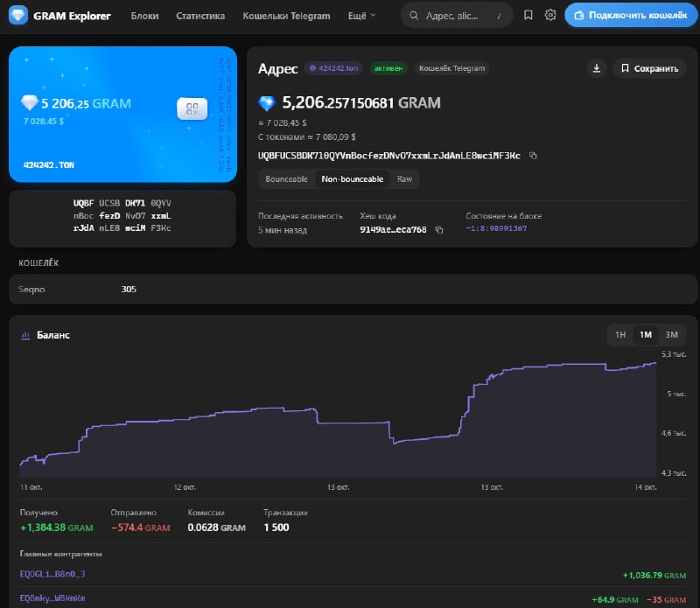The height and width of the screenshot is (608, 700).
Task: Show QR code on wallet card
Action: pyautogui.click(x=192, y=108)
